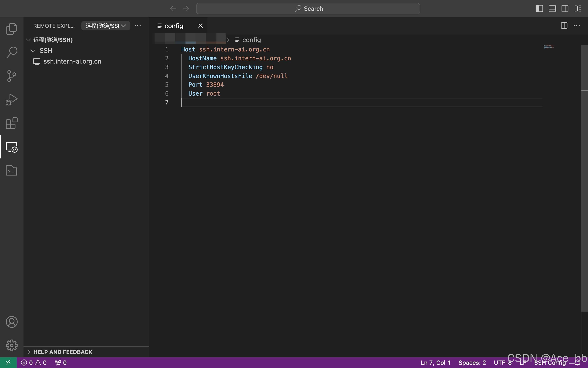Screen dimensions: 588x368
Task: Change indentation via Spaces: 2
Action: click(x=472, y=363)
